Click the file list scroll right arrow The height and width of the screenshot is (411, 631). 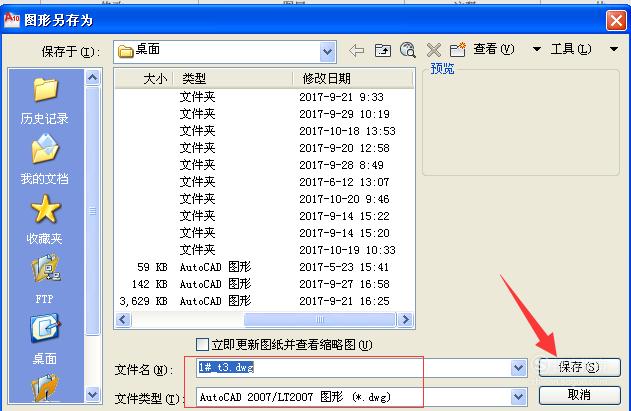coord(405,320)
